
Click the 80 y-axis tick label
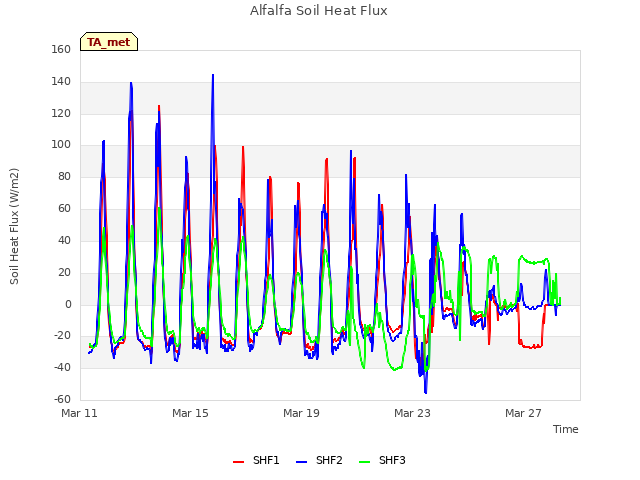(x=64, y=177)
